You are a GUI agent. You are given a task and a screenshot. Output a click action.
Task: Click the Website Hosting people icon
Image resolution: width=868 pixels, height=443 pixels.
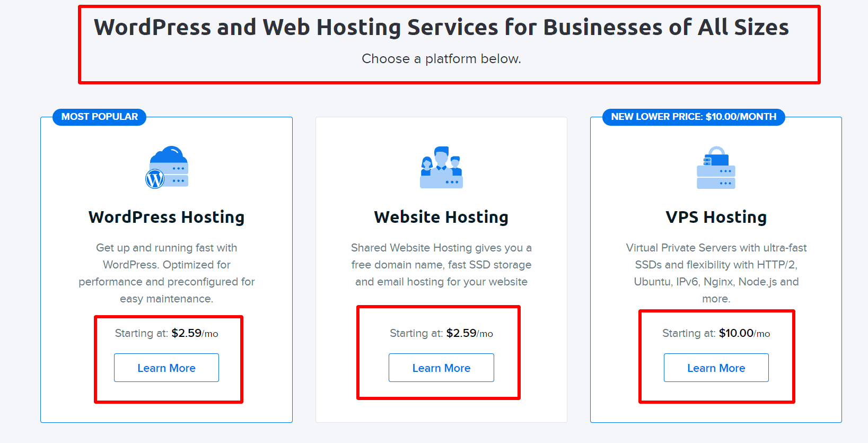(x=441, y=167)
